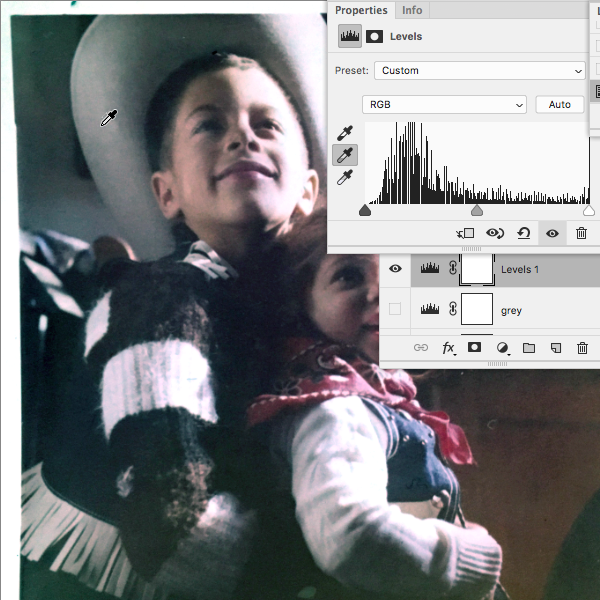The image size is (600, 600).
Task: Click the layer mask icon beside Levels
Action: 377,36
